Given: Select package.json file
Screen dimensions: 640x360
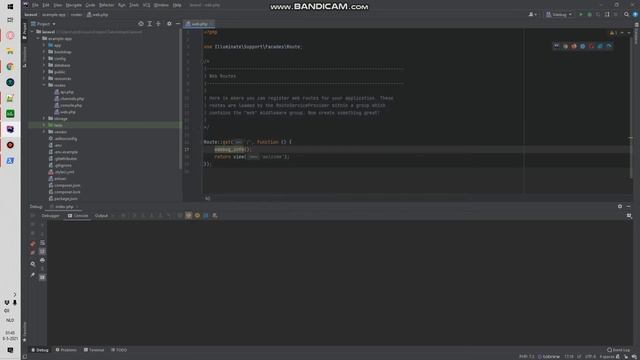Looking at the screenshot, I should (x=63, y=199).
